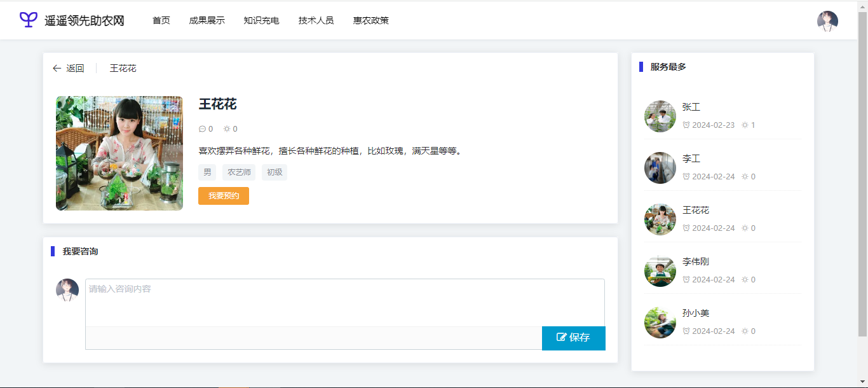Screen dimensions: 868x388
Task: Open 孙小美 avatar thumbnail
Action: 660,322
